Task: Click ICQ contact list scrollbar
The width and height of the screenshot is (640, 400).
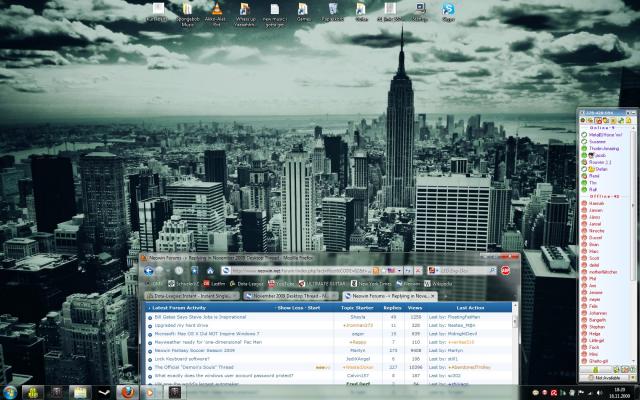Action: click(633, 204)
